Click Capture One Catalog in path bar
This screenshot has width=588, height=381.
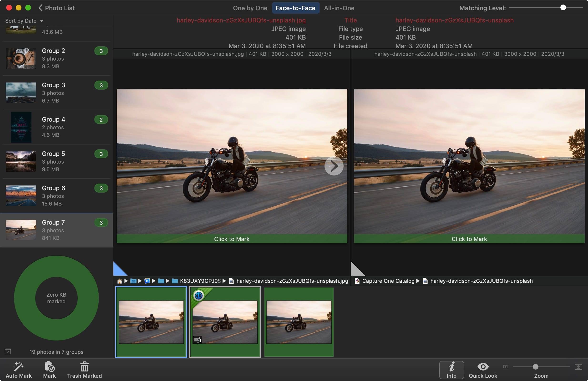point(388,281)
